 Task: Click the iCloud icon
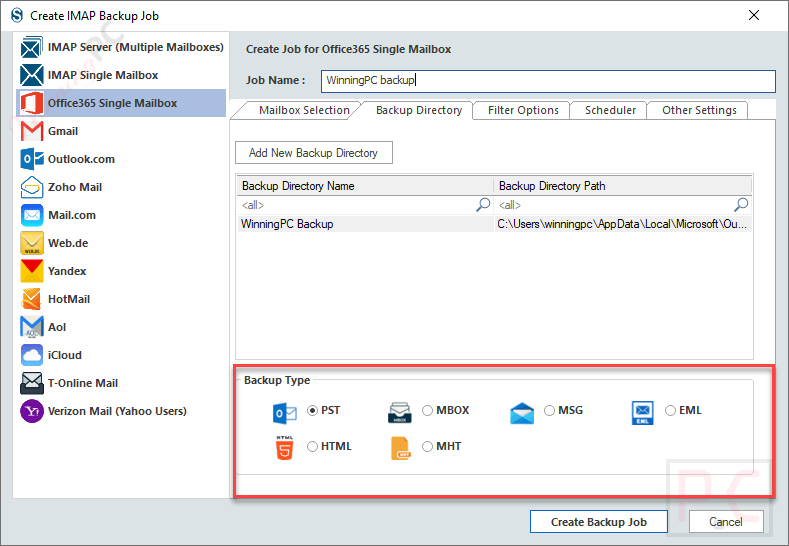32,355
